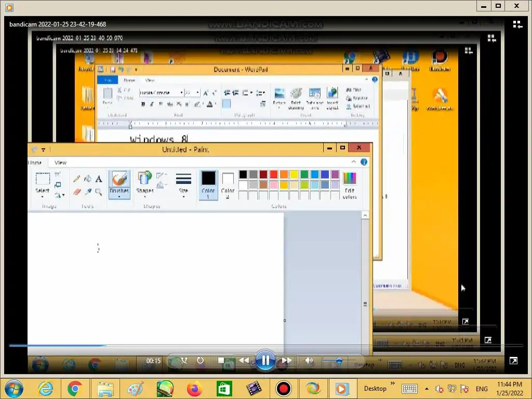Open the Shapes gallery in Paint

(145, 184)
